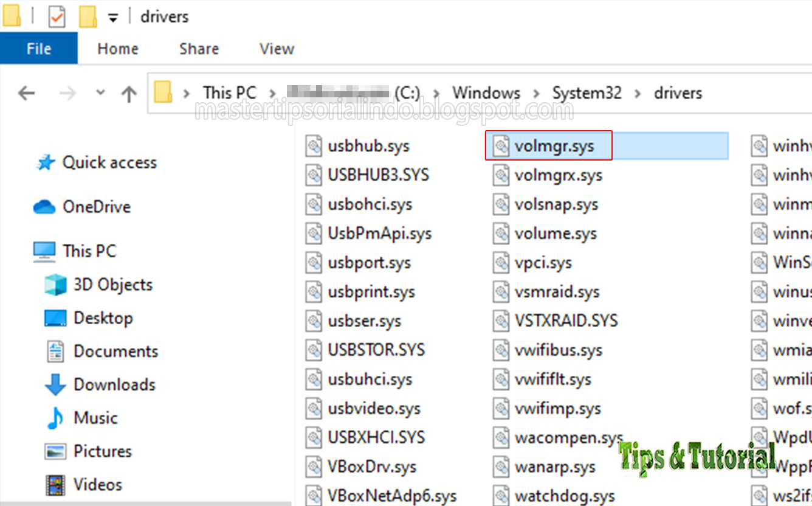Open This PC from the address bar breadcrumb
The width and height of the screenshot is (812, 506).
tap(229, 92)
